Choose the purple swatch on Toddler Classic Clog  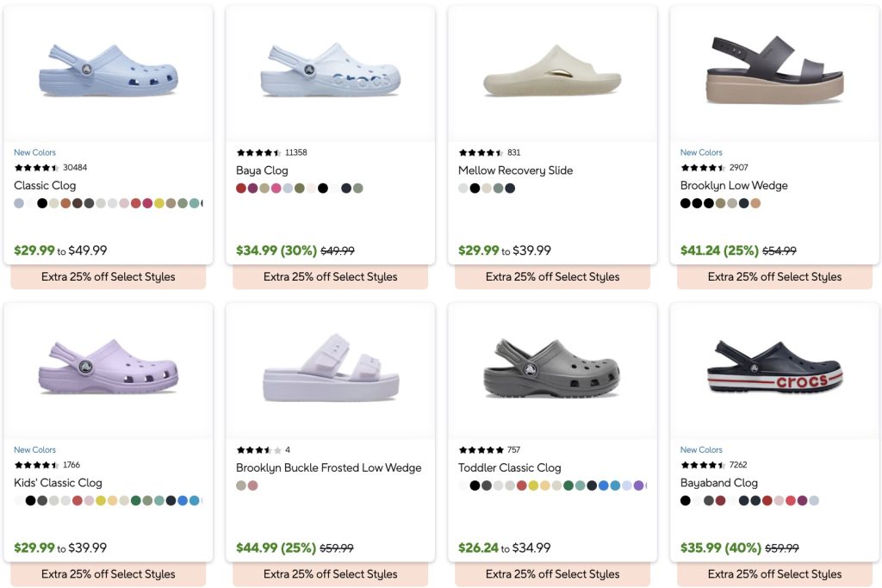point(638,486)
